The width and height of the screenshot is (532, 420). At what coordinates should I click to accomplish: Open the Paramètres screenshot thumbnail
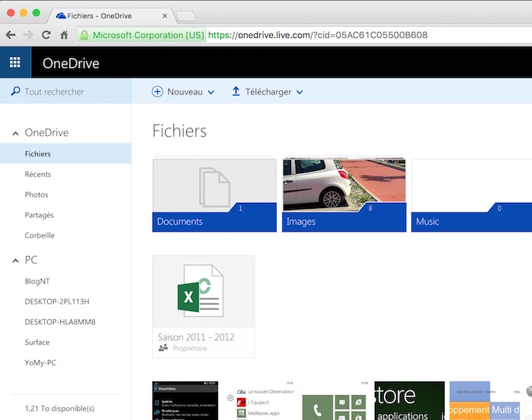click(185, 400)
